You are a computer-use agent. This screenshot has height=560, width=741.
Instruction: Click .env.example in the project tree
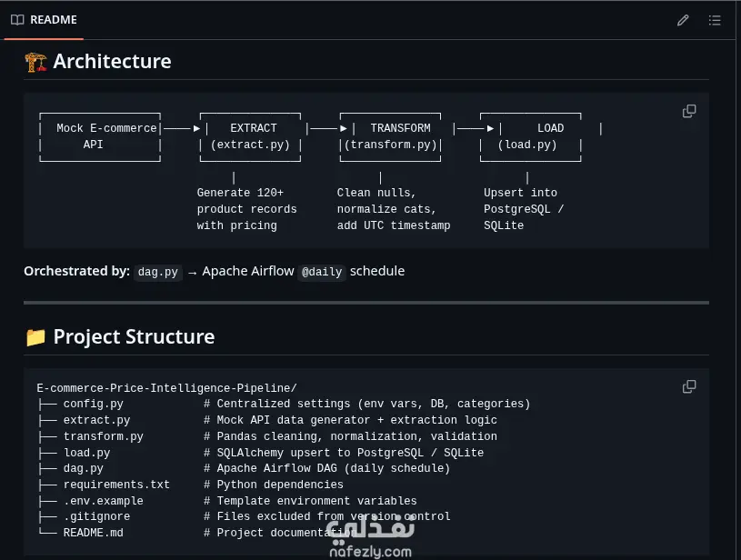coord(103,501)
